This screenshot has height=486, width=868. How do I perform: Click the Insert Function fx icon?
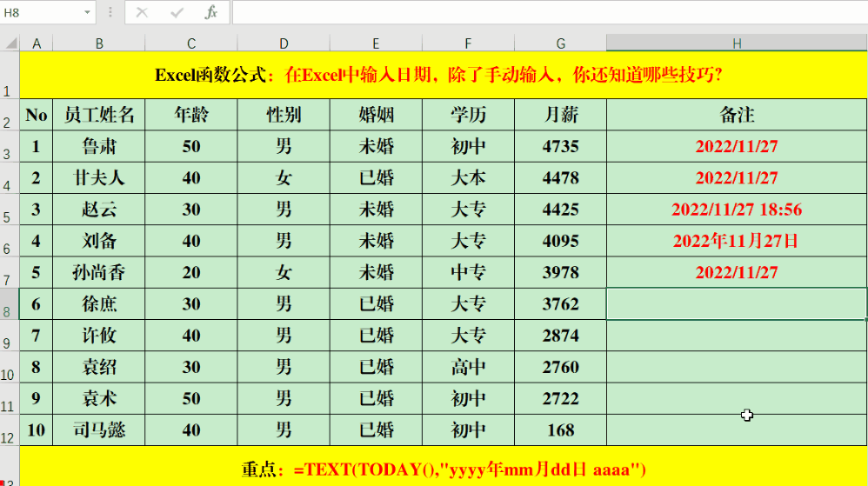pyautogui.click(x=210, y=12)
